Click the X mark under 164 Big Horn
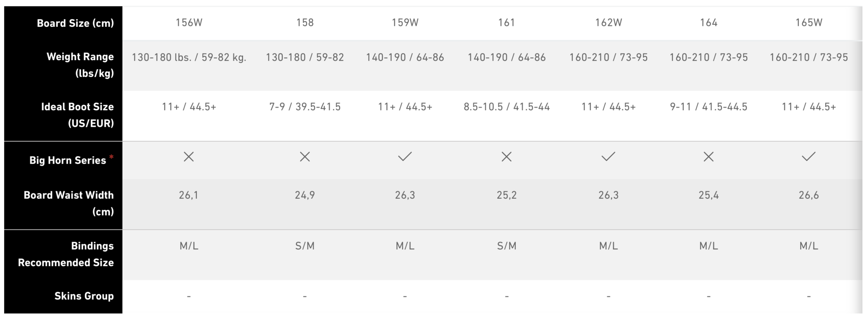The width and height of the screenshot is (868, 318). pyautogui.click(x=708, y=157)
